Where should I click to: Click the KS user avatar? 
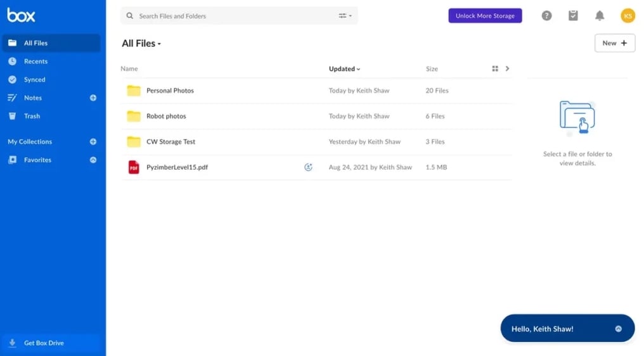tap(628, 16)
